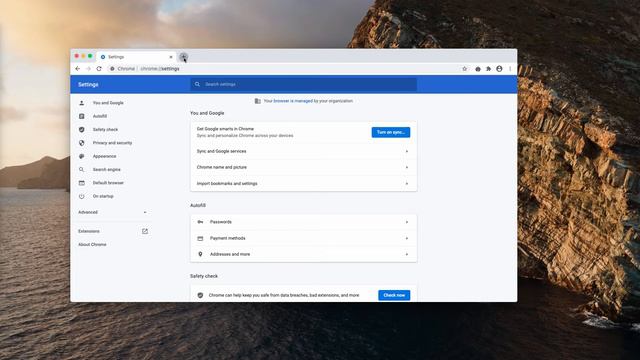The image size is (640, 360).
Task: Open Chrome name and picture row
Action: pyautogui.click(x=304, y=167)
